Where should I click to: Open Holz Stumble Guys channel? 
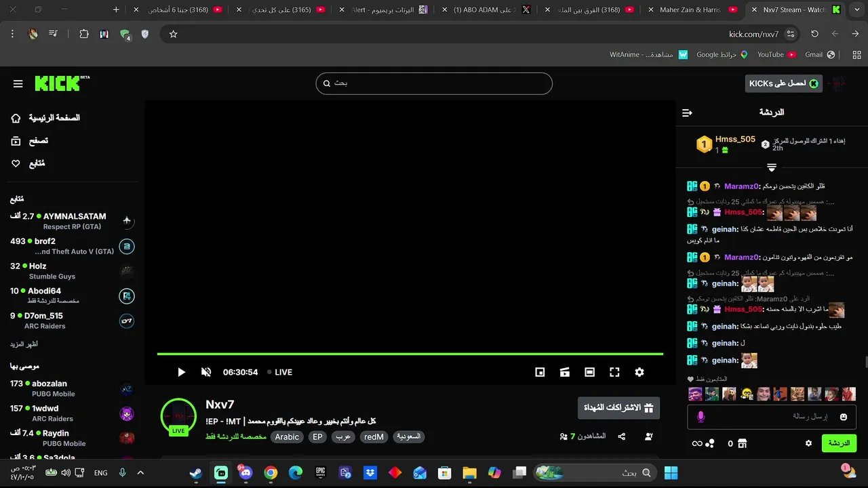click(72, 271)
